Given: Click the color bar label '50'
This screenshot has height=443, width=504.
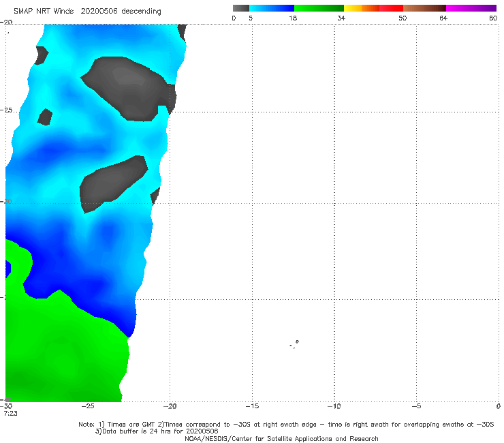Looking at the screenshot, I should (403, 18).
